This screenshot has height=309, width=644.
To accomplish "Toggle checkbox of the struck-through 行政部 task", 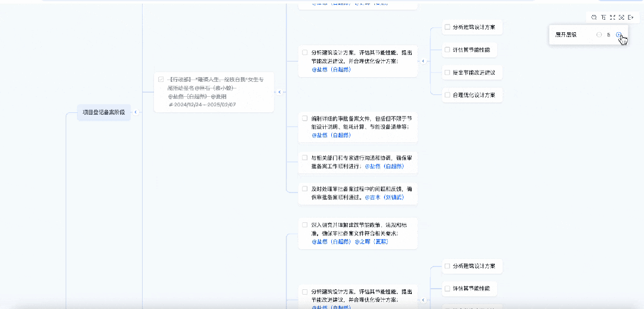I will pyautogui.click(x=161, y=79).
